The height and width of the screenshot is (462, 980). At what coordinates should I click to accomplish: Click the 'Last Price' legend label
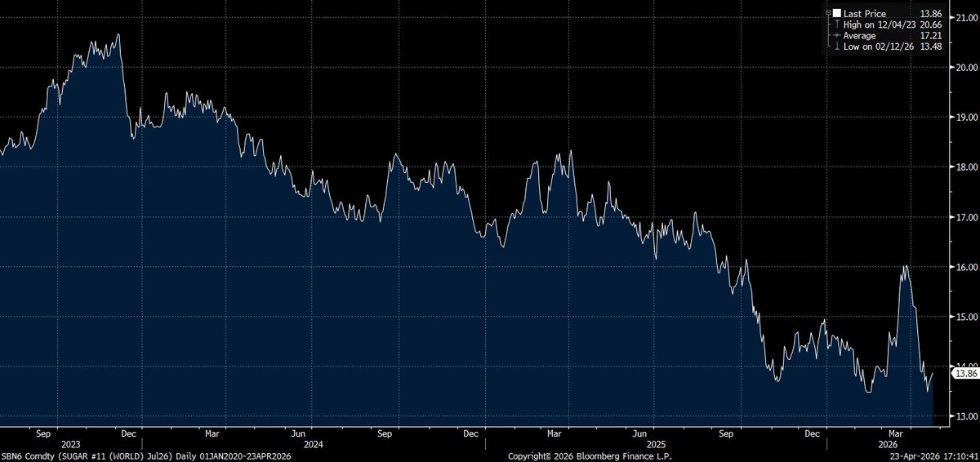pos(865,14)
